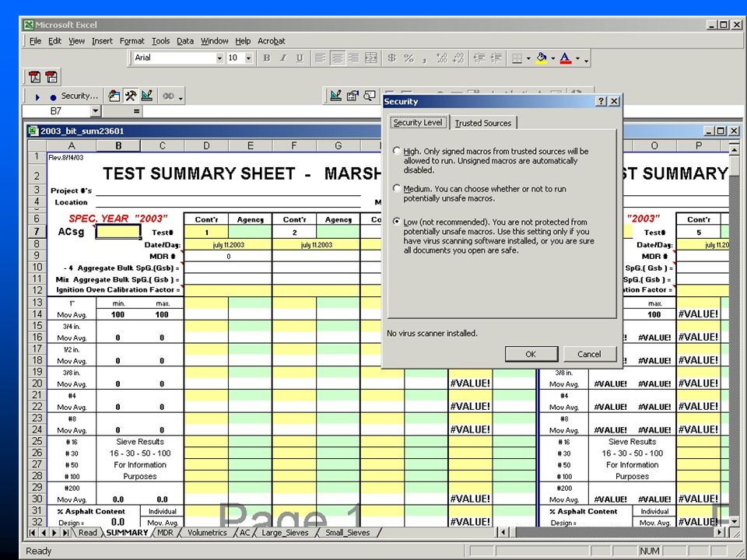Viewport: 747px width, 560px height.
Task: Apply Comma style
Action: coord(424,58)
